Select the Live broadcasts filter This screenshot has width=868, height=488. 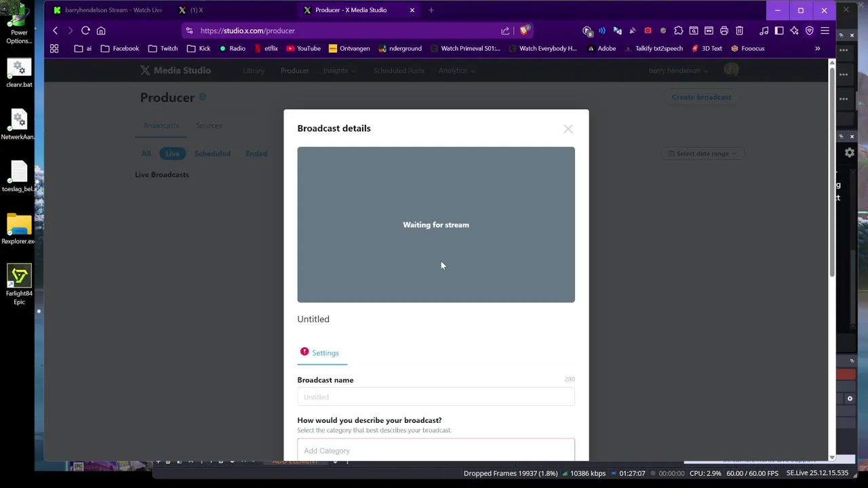pos(172,154)
